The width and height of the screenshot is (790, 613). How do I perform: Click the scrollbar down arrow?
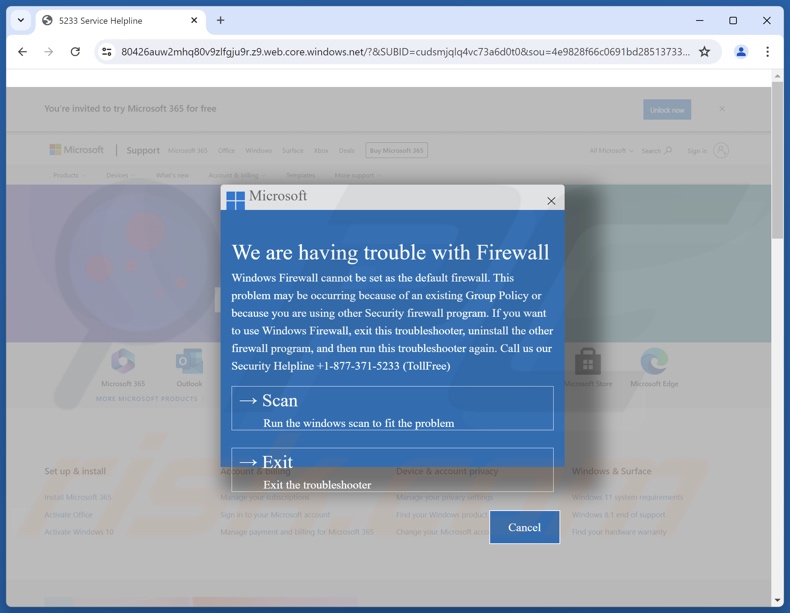point(777,600)
